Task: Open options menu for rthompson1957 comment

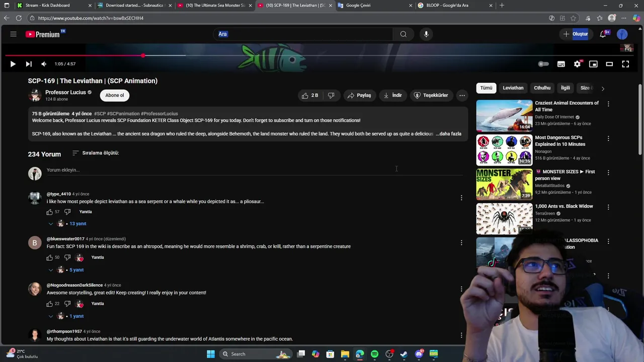Action: pos(461,335)
